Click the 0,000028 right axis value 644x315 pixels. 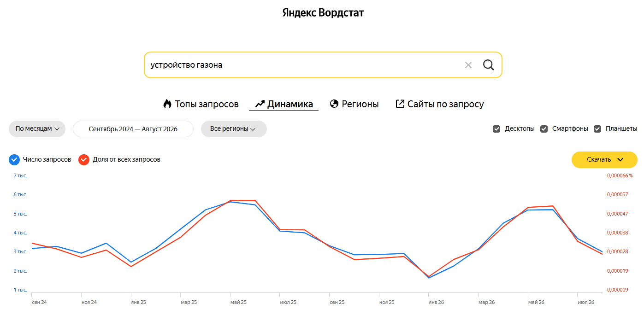pos(617,252)
